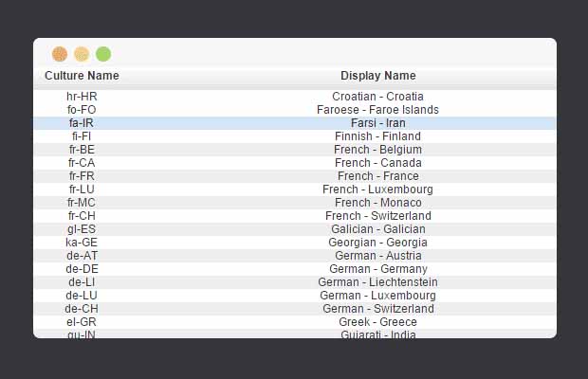
Task: Select the fr-CA culture name cell
Action: (82, 163)
